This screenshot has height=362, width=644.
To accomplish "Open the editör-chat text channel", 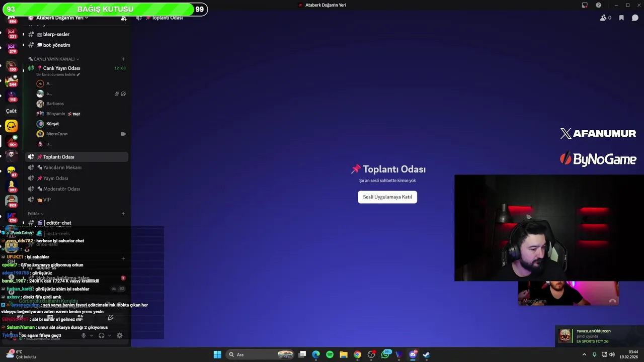I will (x=76, y=223).
